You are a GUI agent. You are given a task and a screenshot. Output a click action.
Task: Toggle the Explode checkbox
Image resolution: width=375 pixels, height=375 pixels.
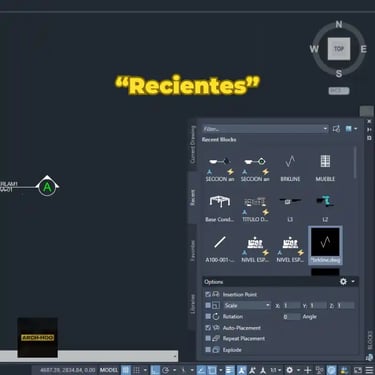click(208, 350)
